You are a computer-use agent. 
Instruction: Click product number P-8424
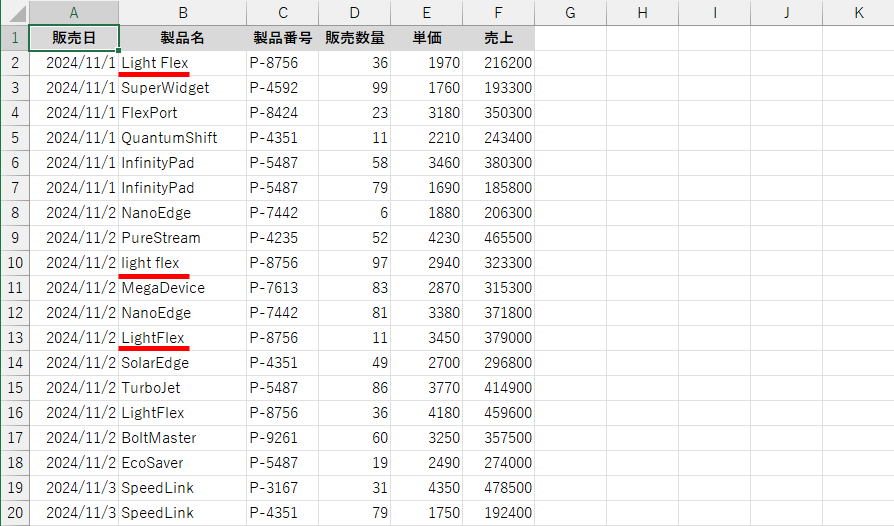click(x=283, y=113)
